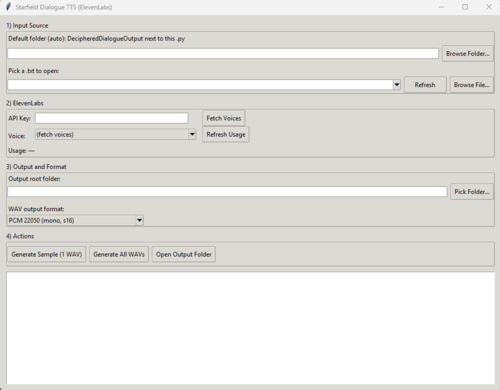Click the Browse File... button
The height and width of the screenshot is (390, 500).
point(471,85)
